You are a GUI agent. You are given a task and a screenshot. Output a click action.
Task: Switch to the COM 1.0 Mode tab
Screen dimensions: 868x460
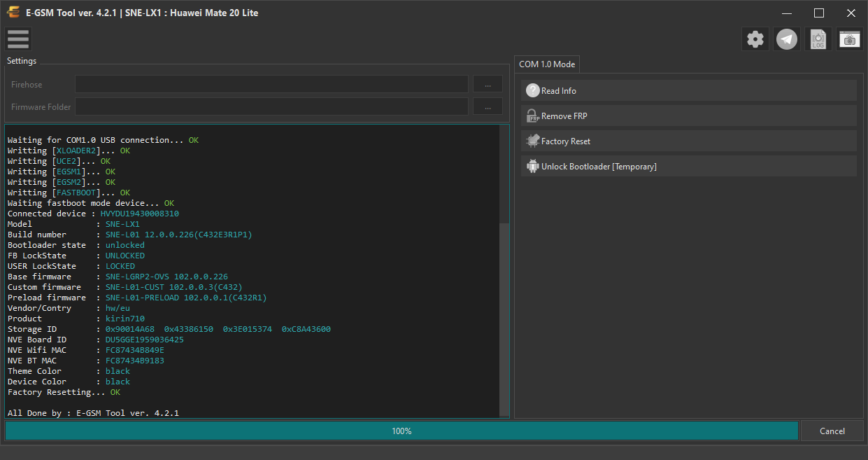547,64
